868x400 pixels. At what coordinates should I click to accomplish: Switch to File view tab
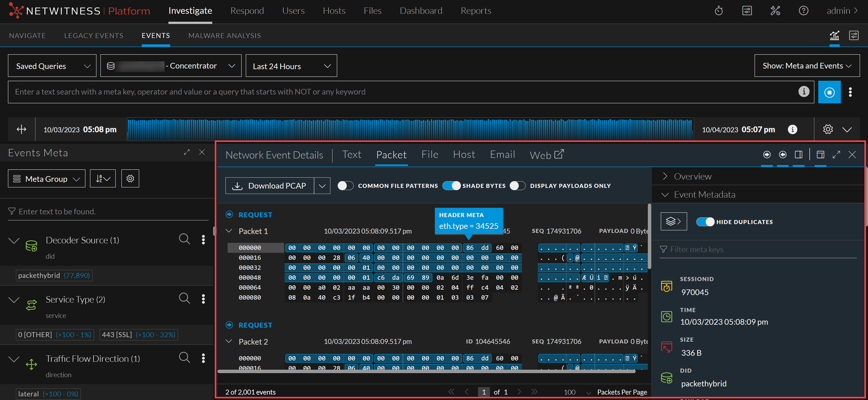tap(430, 154)
